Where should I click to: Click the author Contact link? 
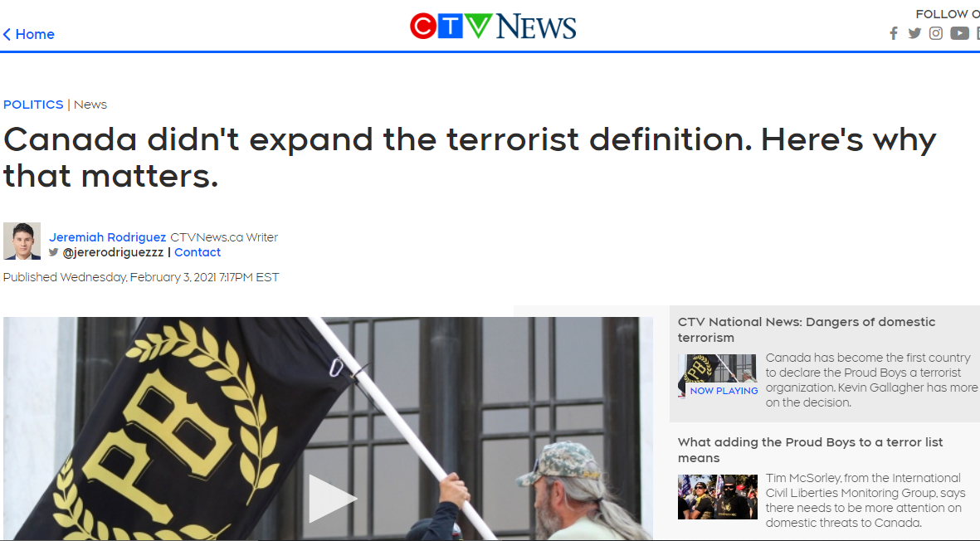pyautogui.click(x=197, y=252)
